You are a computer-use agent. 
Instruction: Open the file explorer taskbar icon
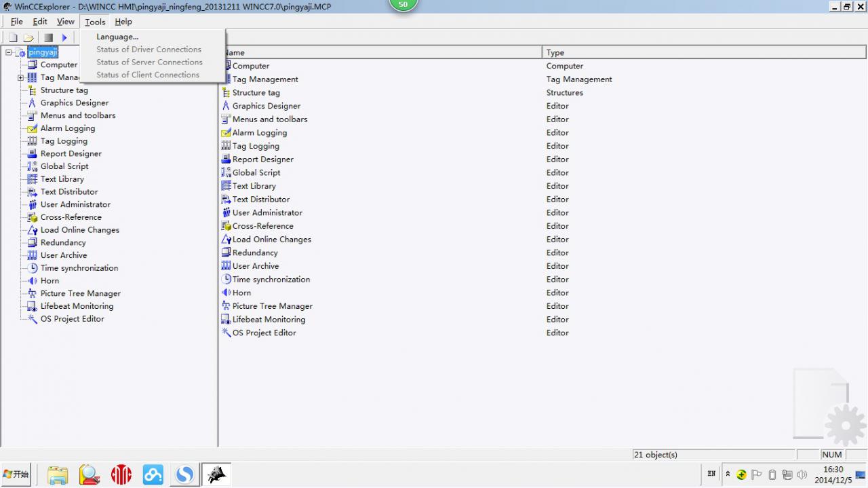pyautogui.click(x=58, y=474)
